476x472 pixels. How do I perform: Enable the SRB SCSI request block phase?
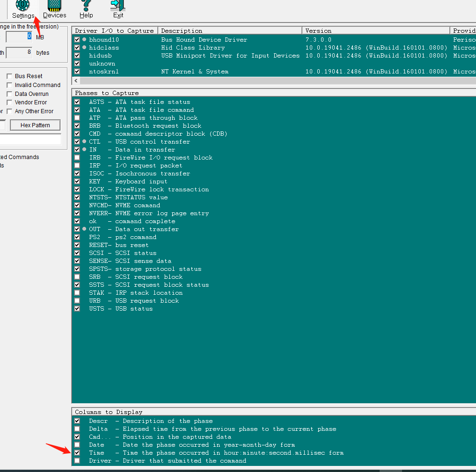click(77, 276)
